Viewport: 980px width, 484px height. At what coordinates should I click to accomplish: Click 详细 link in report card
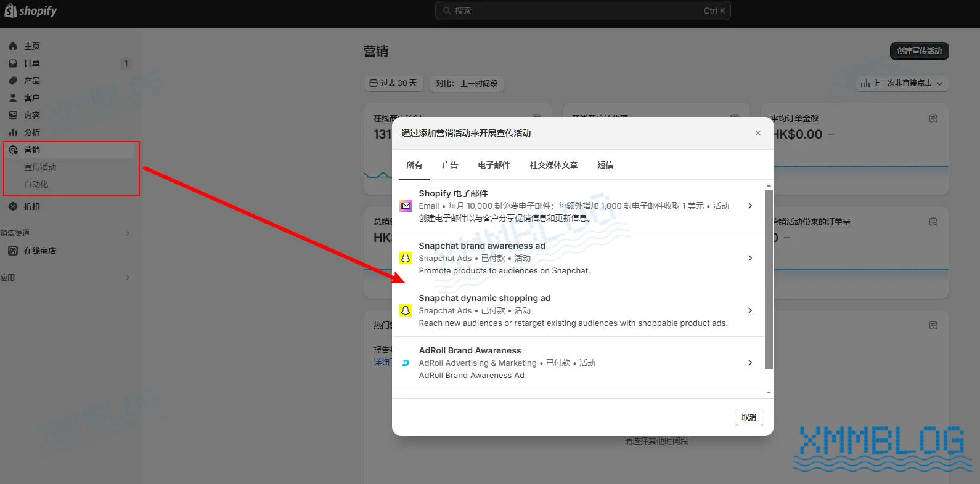(382, 362)
